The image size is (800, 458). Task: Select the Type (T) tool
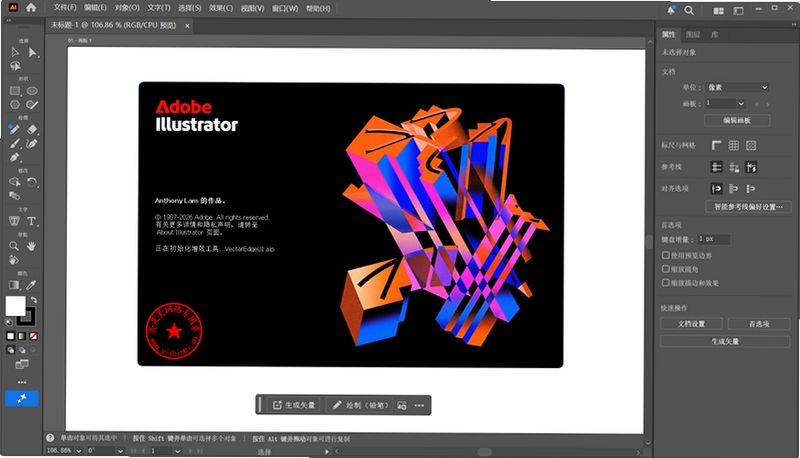[32, 221]
